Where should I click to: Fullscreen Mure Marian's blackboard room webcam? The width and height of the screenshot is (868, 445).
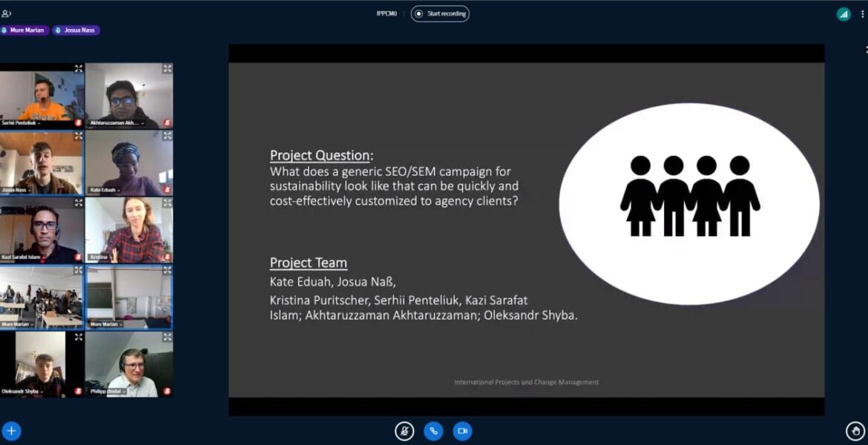click(167, 270)
